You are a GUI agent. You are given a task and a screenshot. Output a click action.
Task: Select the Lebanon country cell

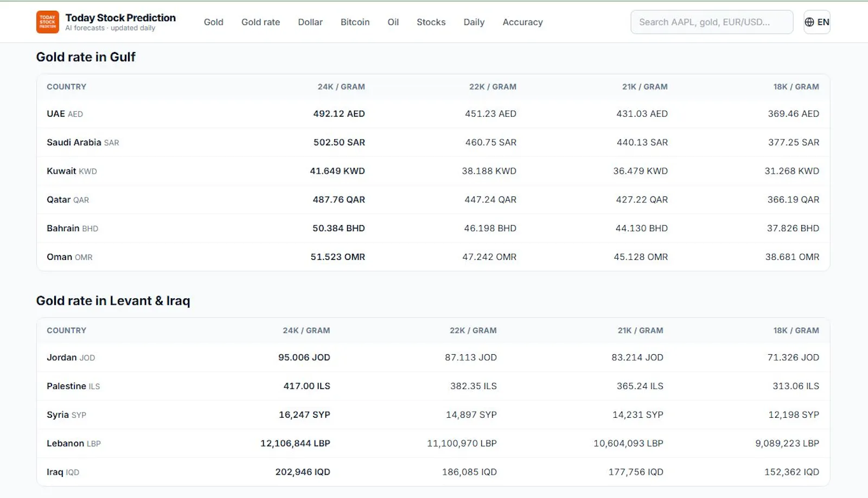(65, 444)
